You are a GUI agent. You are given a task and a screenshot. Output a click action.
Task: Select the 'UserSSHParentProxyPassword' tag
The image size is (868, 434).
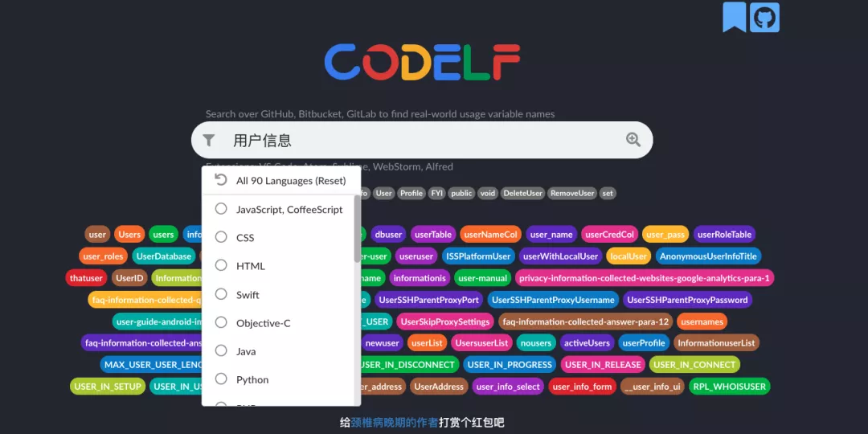pyautogui.click(x=687, y=300)
